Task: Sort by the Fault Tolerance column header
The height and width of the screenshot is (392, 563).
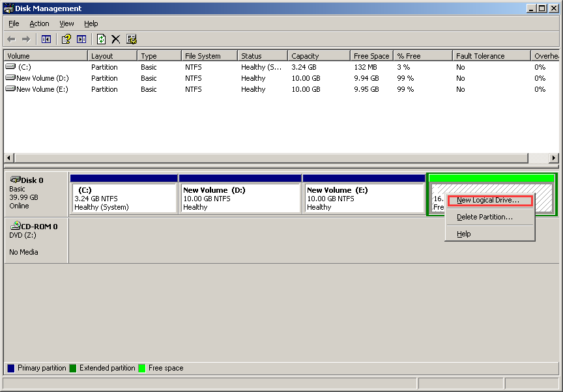Action: coord(491,56)
